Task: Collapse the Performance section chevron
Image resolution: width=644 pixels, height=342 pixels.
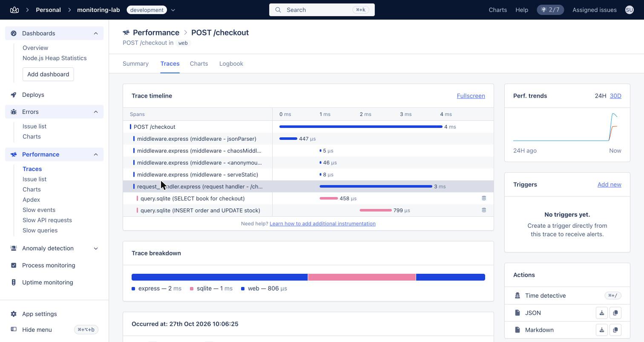Action: point(96,154)
